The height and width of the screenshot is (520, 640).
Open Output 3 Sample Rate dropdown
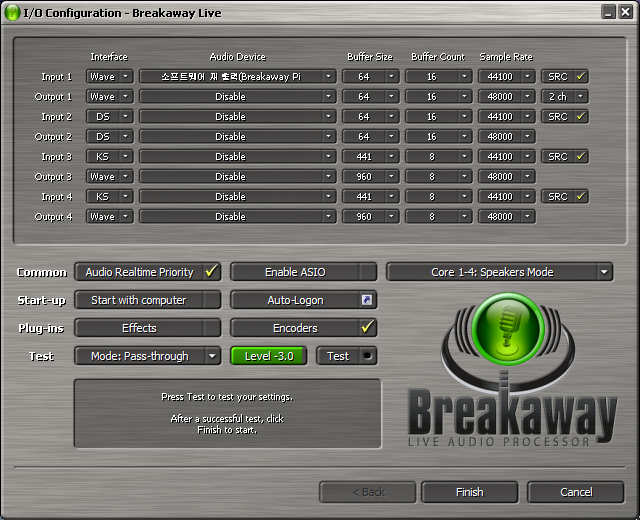tap(507, 176)
